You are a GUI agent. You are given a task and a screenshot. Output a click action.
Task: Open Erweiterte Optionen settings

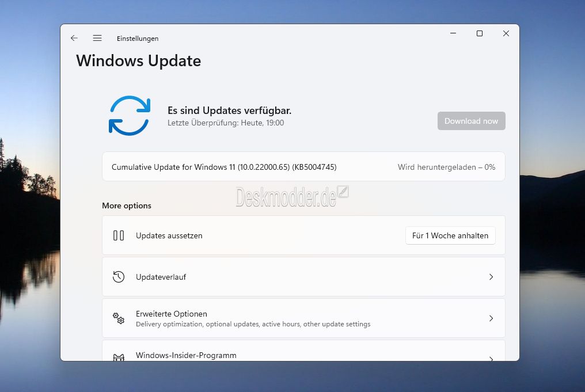303,318
